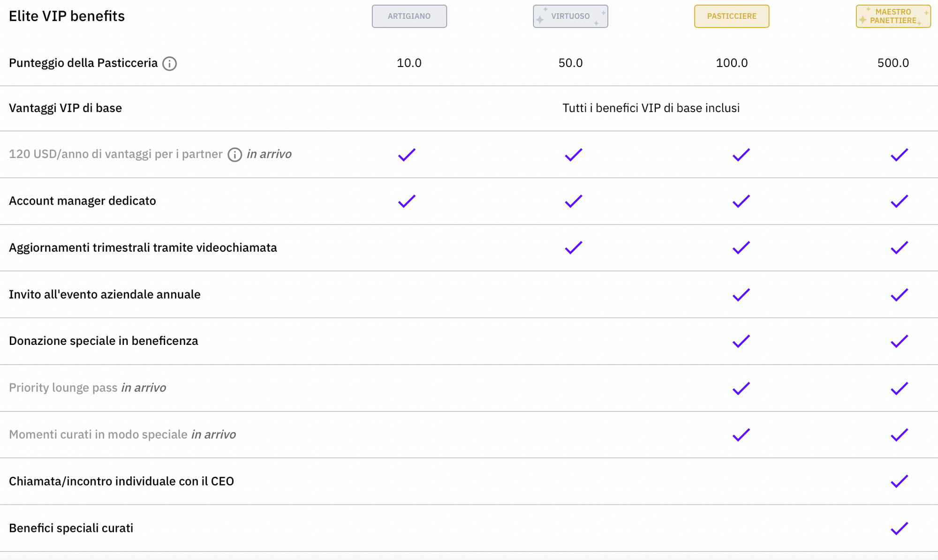Click info icon next to partner benefits
Viewport: 938px width, 560px height.
234,154
